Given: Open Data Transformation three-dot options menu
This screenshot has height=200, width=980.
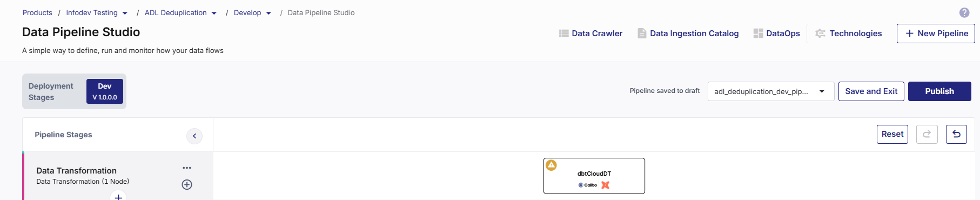Looking at the screenshot, I should 187,168.
